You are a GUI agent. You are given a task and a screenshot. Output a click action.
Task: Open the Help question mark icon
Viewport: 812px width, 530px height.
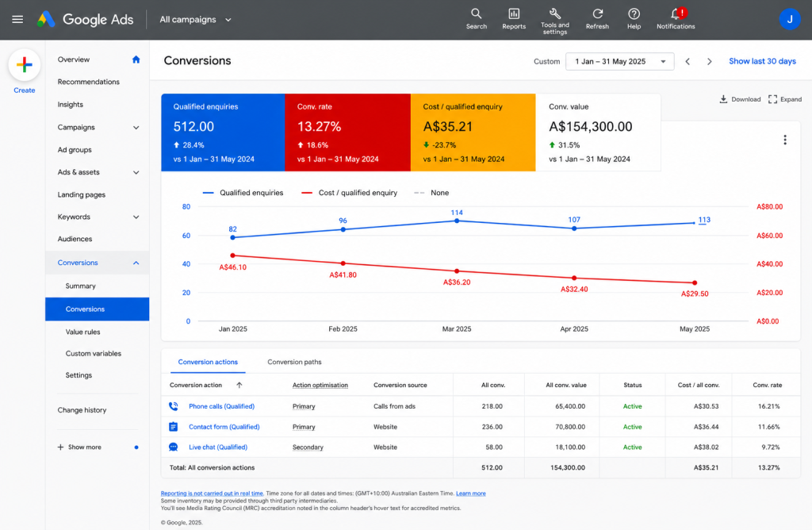[x=634, y=14]
